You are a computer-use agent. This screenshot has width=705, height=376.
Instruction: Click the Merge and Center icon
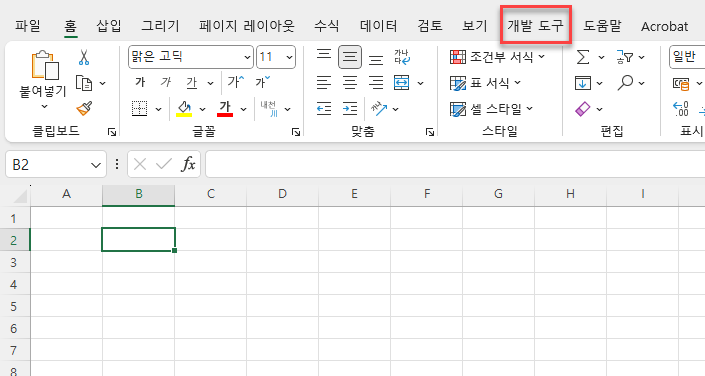[x=402, y=83]
